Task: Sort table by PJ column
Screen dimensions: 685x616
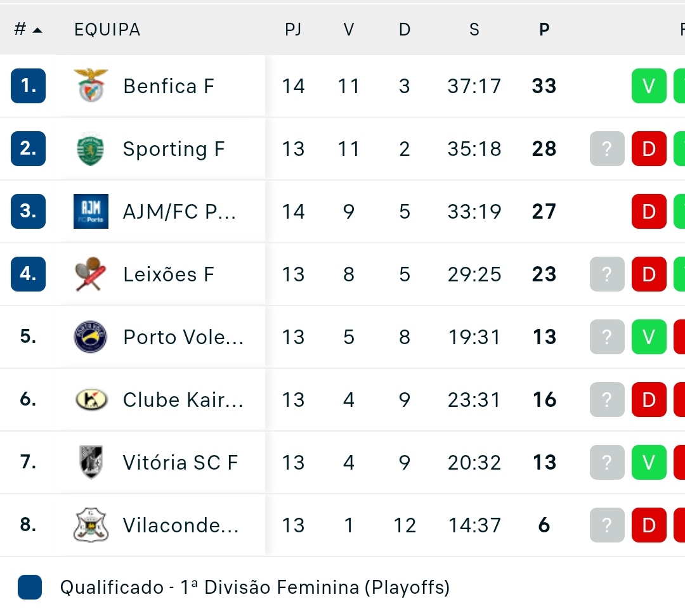Action: click(x=293, y=30)
